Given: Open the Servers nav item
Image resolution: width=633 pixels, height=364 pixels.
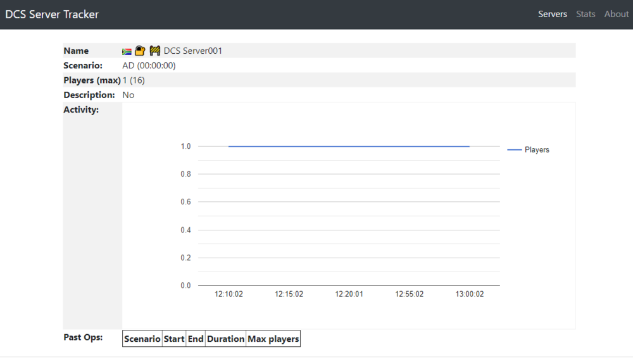Looking at the screenshot, I should [553, 14].
